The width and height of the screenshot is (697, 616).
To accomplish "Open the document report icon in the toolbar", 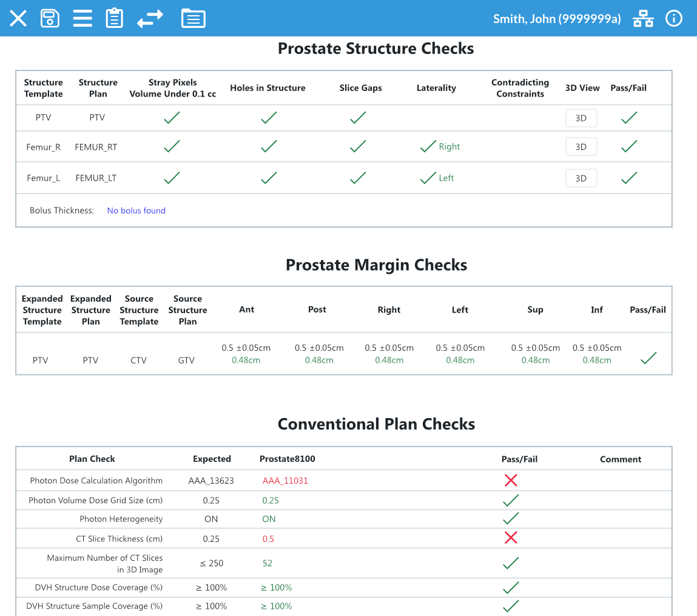I will pos(194,18).
